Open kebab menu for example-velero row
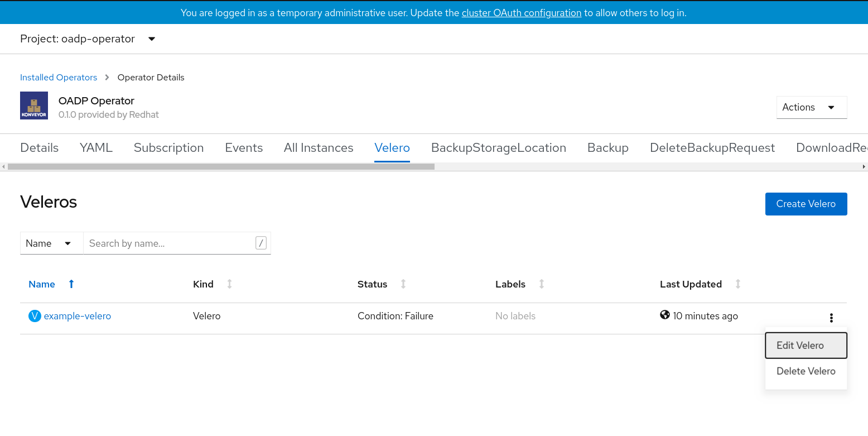This screenshot has height=436, width=868. [831, 318]
